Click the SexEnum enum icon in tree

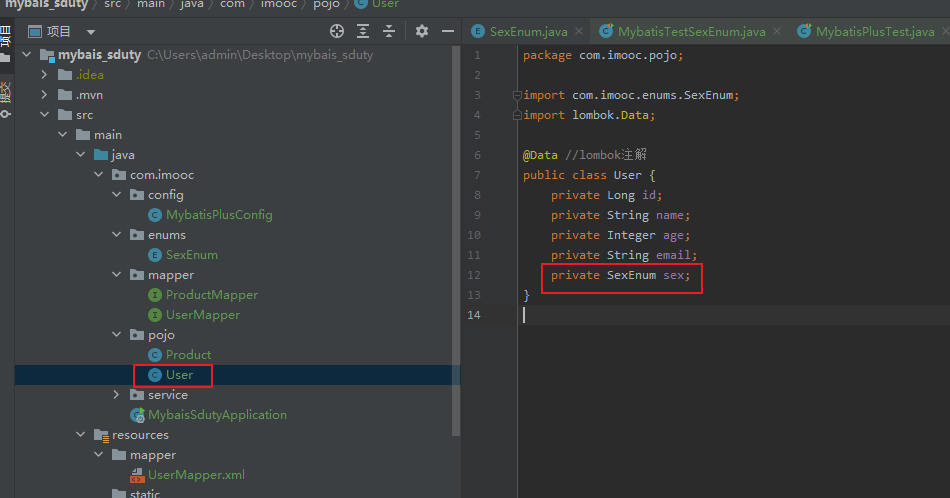155,255
